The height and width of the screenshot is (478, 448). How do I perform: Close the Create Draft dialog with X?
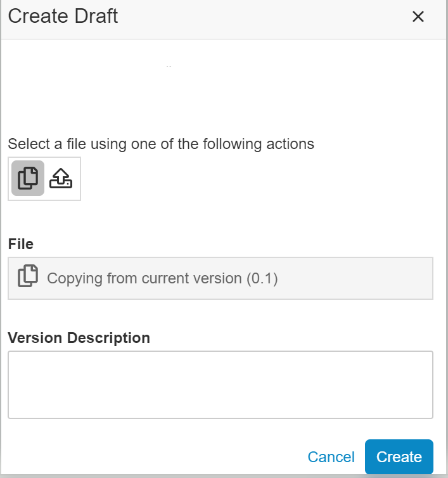418,17
